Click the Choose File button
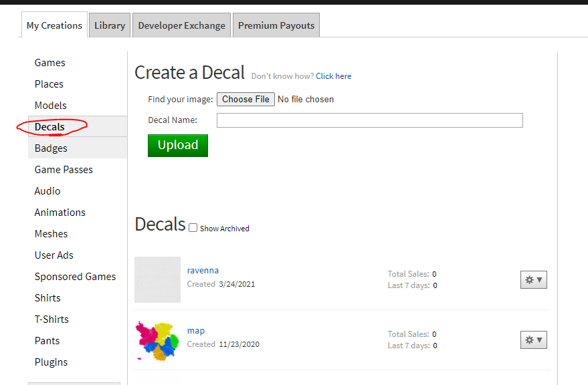588x385 pixels. 246,100
